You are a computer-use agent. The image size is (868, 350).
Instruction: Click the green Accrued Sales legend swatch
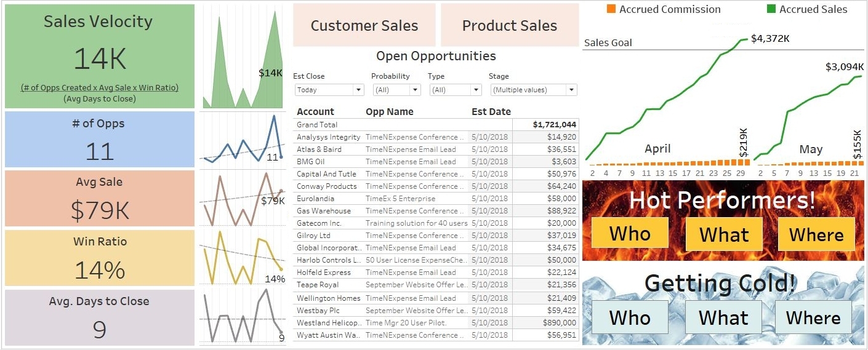point(771,9)
